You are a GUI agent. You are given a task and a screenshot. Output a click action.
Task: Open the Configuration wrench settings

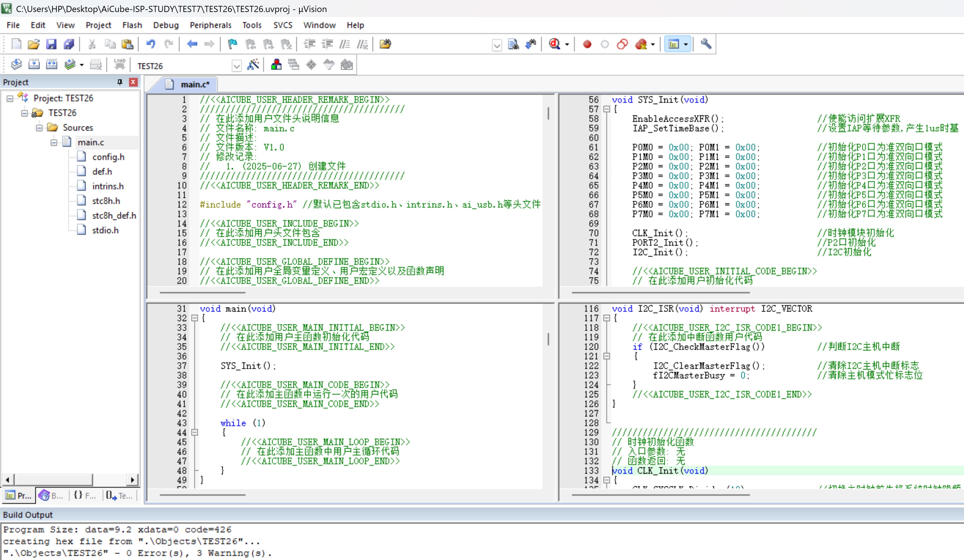[x=706, y=44]
